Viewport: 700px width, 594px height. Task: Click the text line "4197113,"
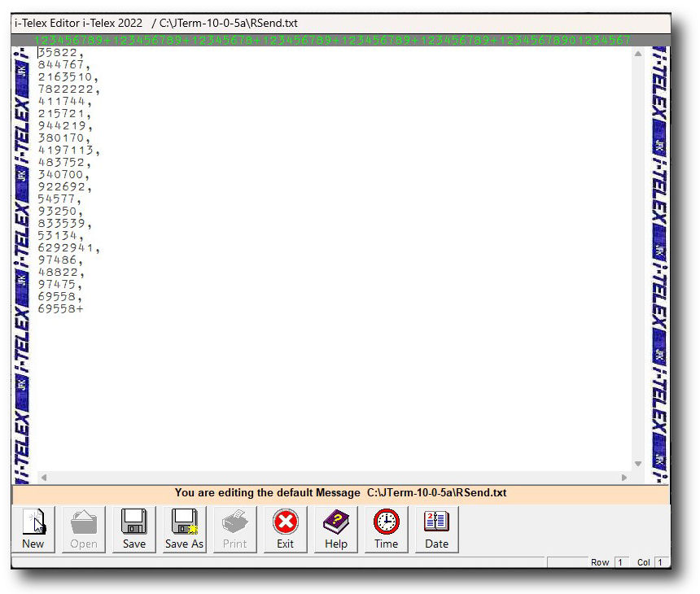68,151
